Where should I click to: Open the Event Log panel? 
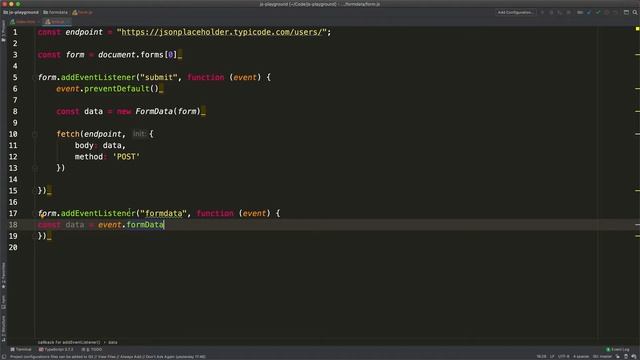click(618, 349)
